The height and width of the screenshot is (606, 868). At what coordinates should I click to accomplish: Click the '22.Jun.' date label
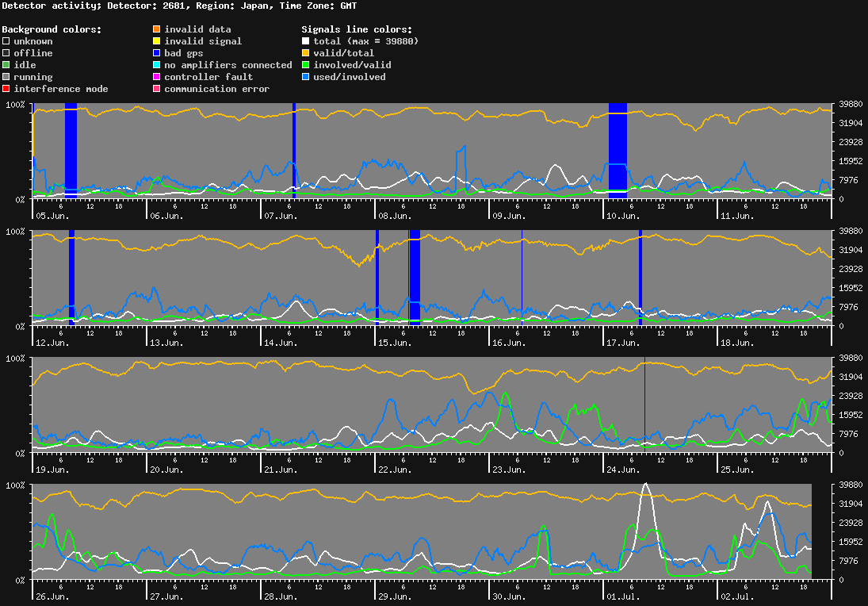coord(395,470)
